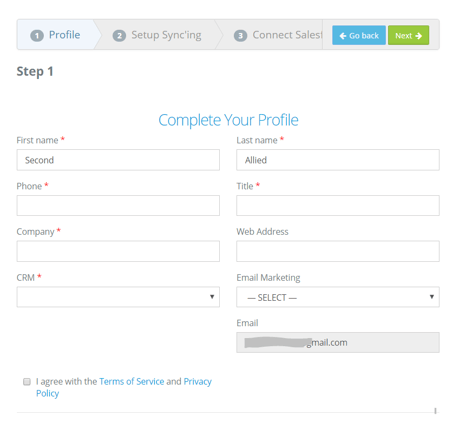The height and width of the screenshot is (423, 466).
Task: Click the left arrow on Go back
Action: coord(343,36)
